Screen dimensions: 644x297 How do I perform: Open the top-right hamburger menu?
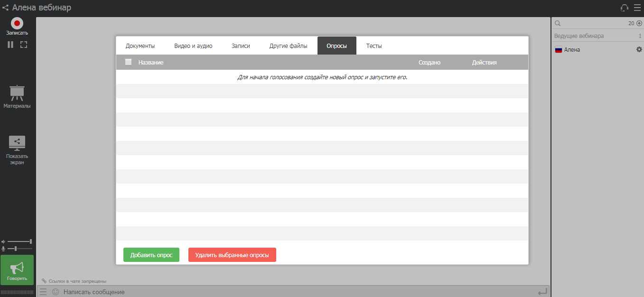click(x=637, y=8)
